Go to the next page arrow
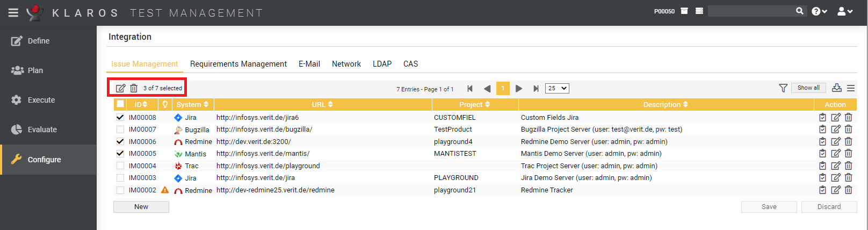 (x=519, y=89)
